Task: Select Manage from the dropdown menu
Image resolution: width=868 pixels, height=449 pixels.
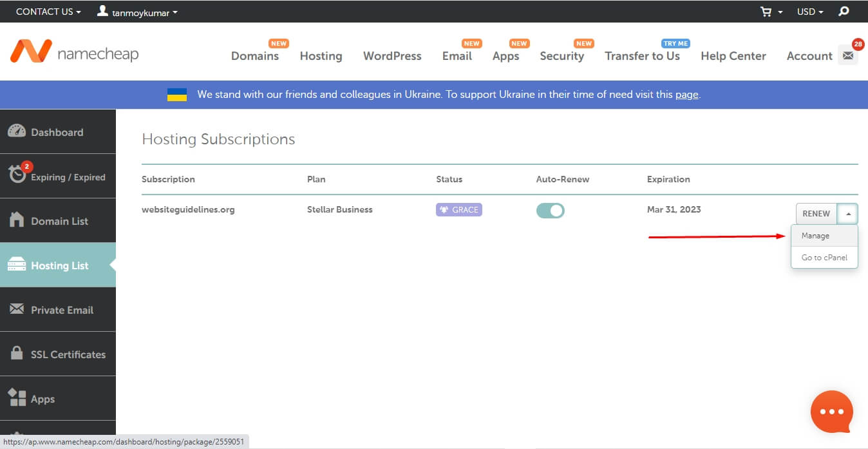Action: pos(815,236)
